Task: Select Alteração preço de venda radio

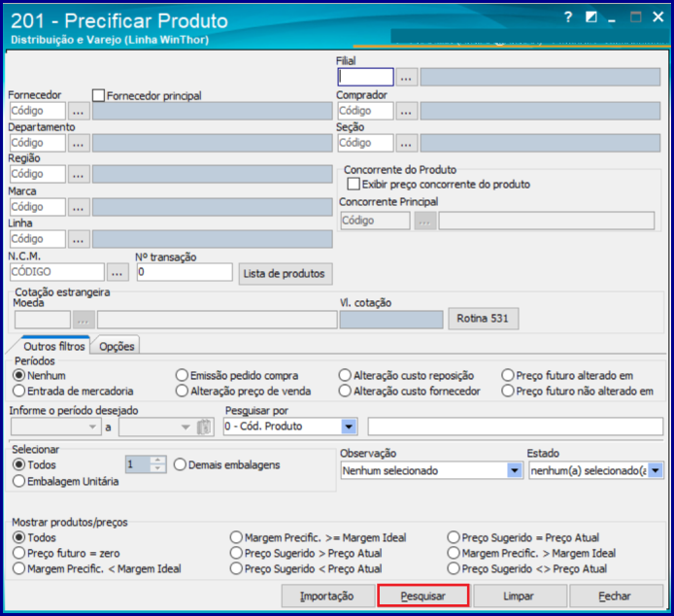Action: 182,391
